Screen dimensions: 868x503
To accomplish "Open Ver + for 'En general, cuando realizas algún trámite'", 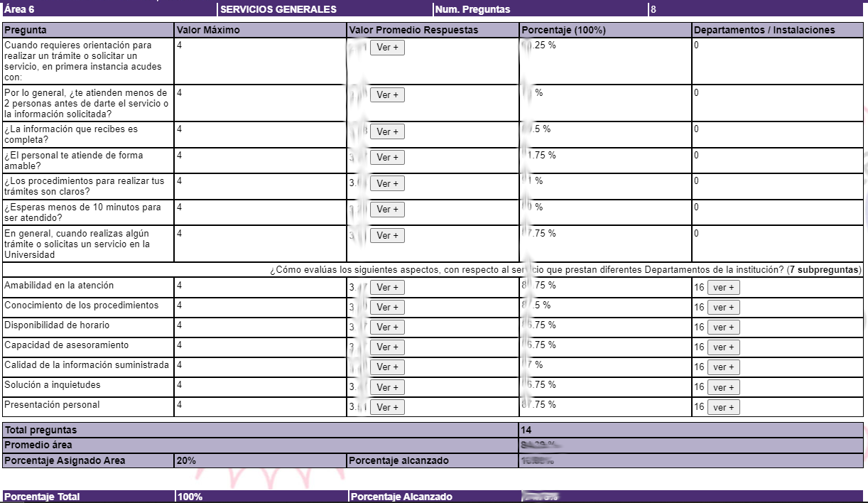I will [387, 235].
